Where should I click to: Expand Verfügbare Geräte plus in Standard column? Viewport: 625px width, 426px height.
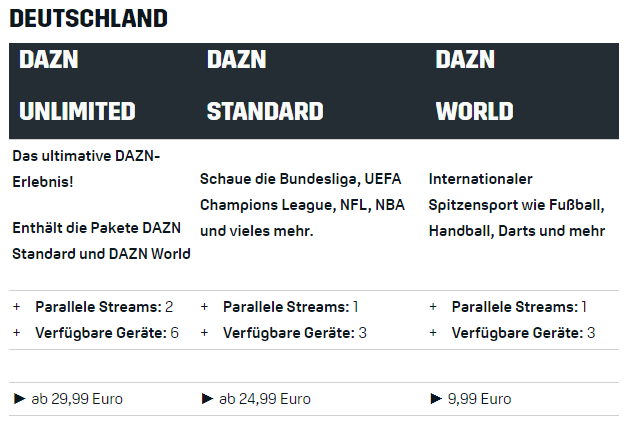[x=204, y=332]
